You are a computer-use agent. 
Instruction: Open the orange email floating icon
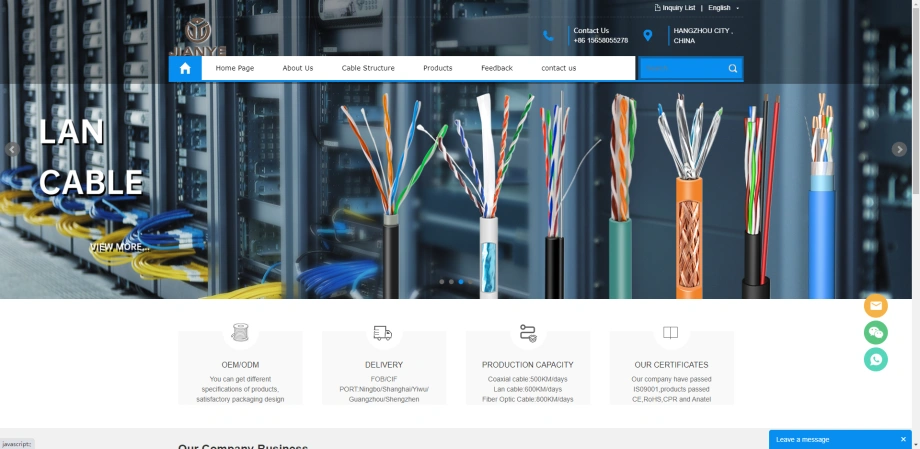click(x=875, y=306)
